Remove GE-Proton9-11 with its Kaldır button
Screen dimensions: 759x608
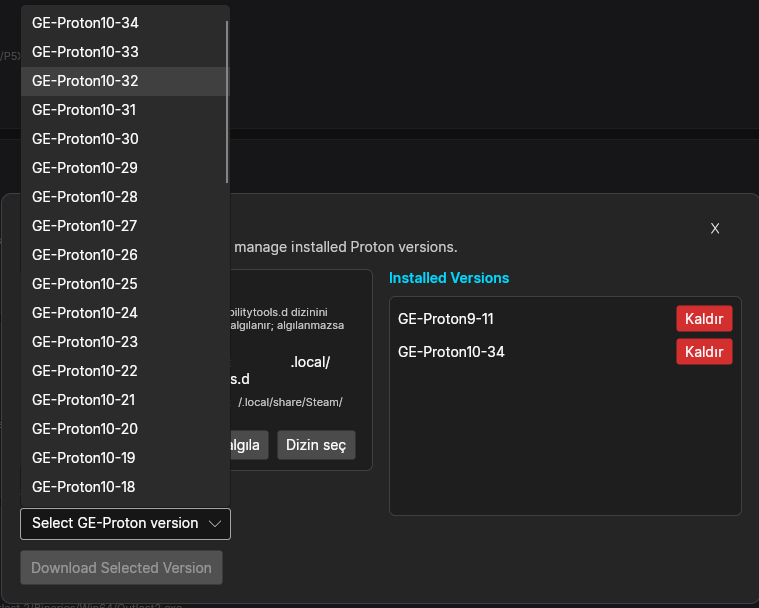(704, 319)
